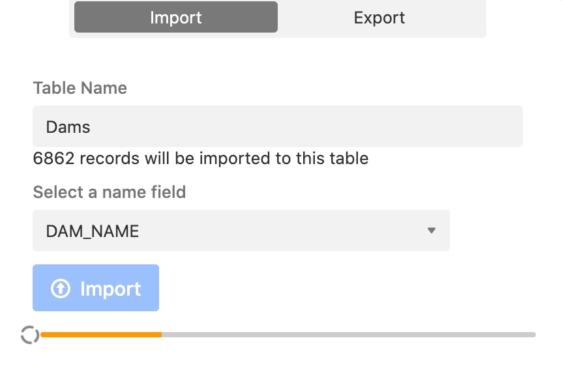Click the dropdown arrow triangle
Viewport: 562px width, 392px height.
[x=431, y=231]
